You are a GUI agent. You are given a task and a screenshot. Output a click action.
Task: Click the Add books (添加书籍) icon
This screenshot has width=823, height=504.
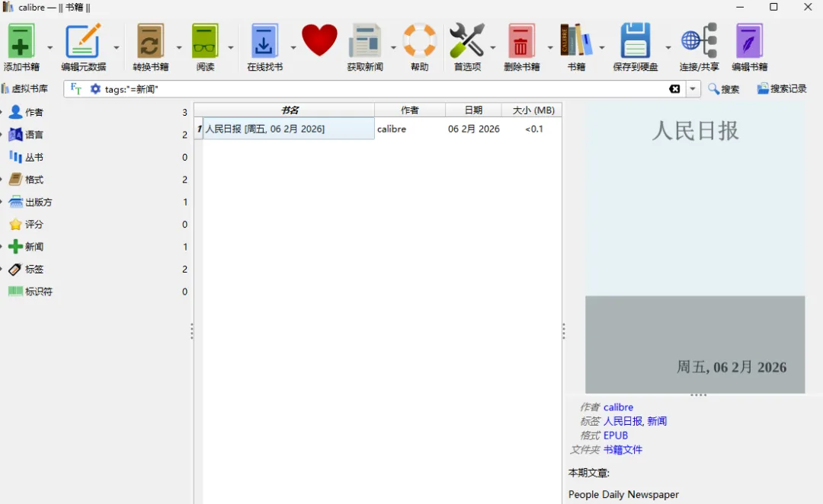click(x=21, y=41)
